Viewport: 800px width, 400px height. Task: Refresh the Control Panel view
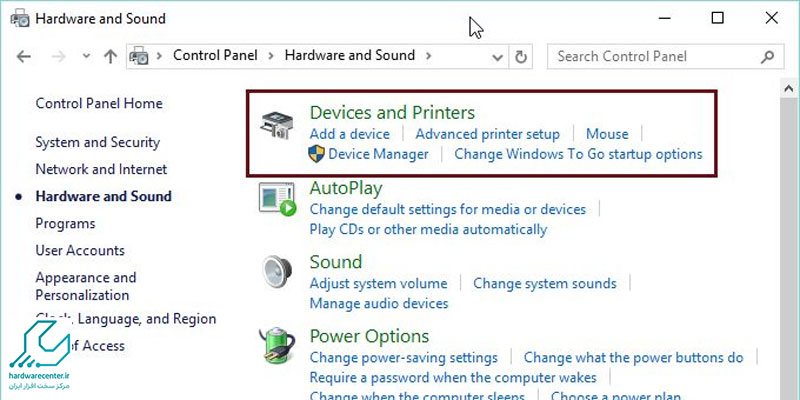pyautogui.click(x=520, y=57)
